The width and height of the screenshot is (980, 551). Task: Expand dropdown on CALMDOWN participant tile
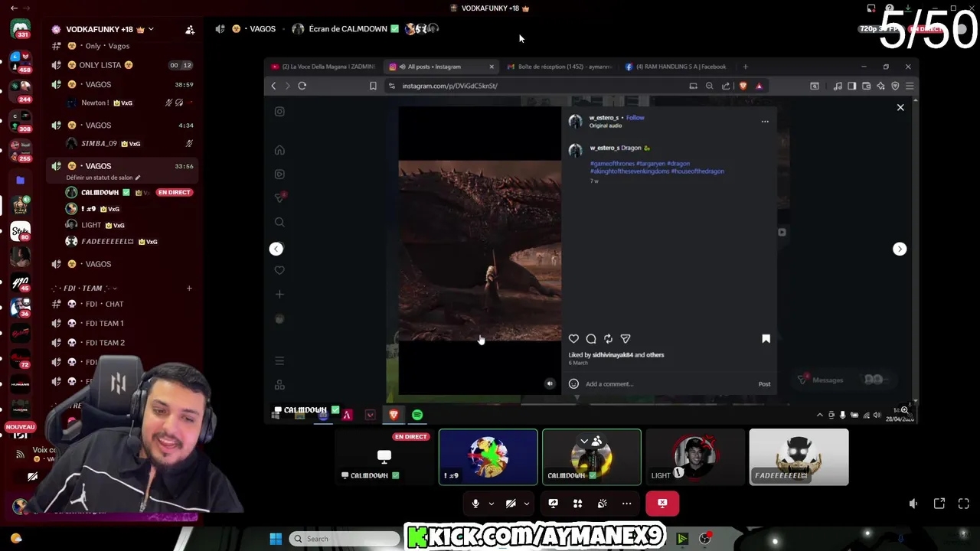click(x=584, y=441)
